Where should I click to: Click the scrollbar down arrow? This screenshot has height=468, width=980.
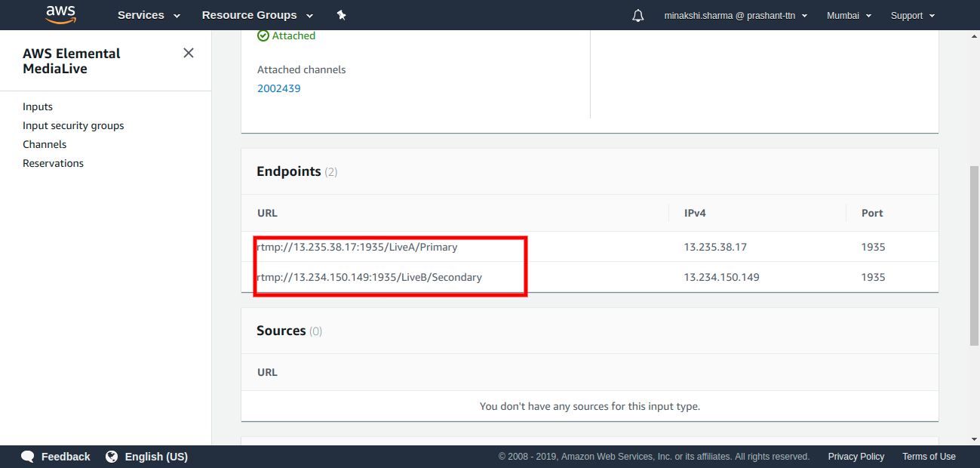(974, 439)
